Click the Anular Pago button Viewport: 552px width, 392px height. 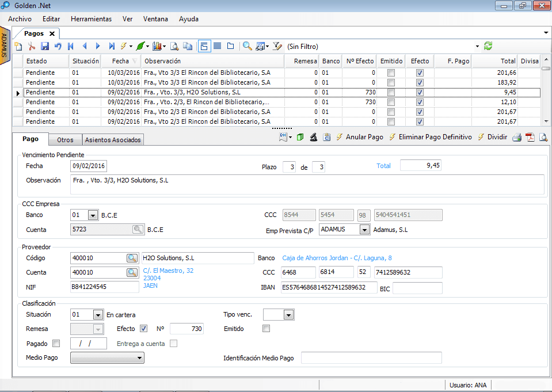point(364,137)
